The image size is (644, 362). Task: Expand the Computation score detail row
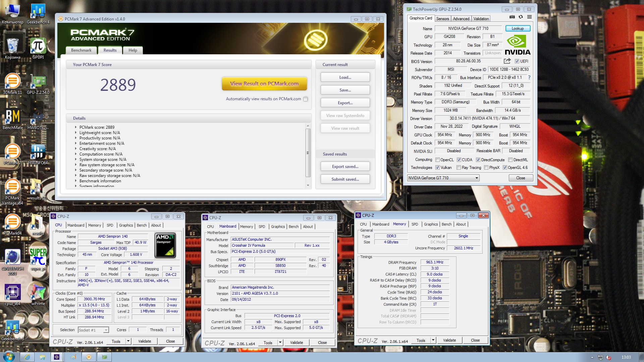[76, 154]
